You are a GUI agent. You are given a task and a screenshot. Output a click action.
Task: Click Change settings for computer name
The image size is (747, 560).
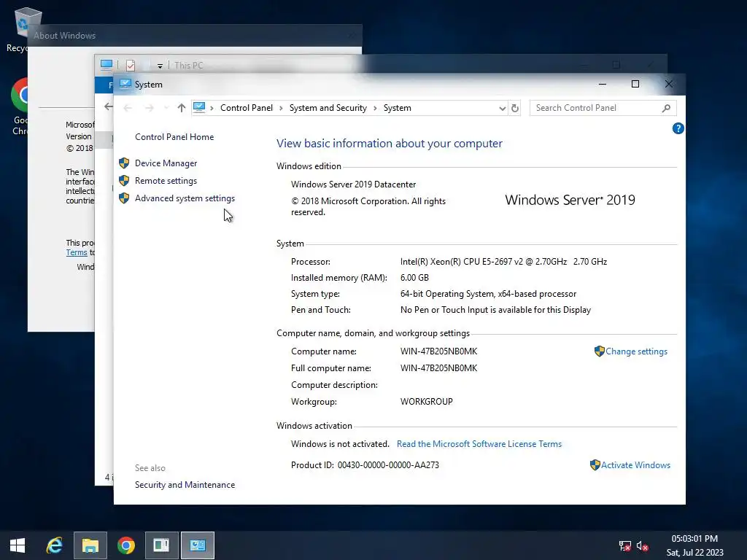636,351
